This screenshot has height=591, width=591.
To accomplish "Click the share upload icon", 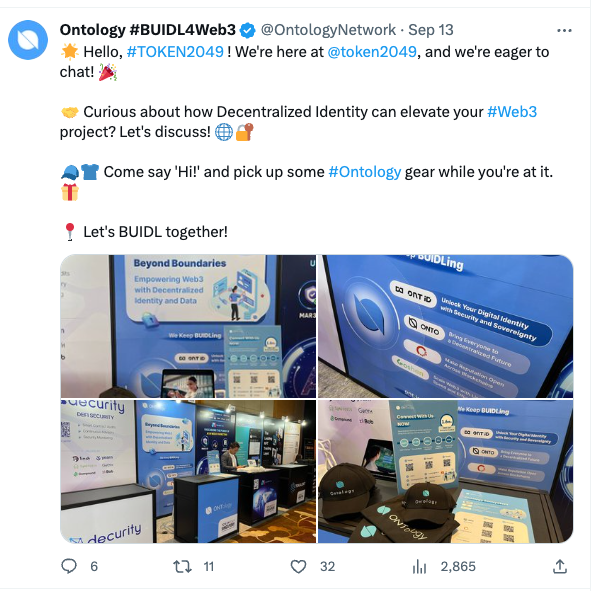I will 560,566.
